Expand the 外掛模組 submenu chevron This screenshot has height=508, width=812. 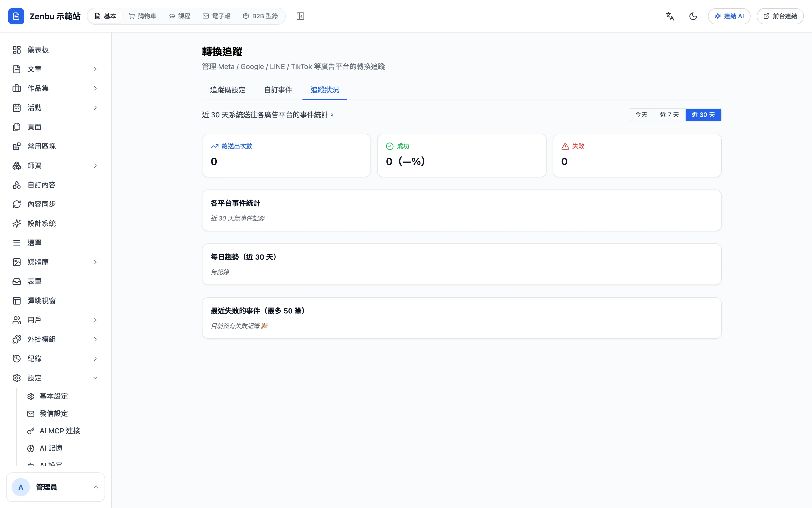[x=95, y=339]
